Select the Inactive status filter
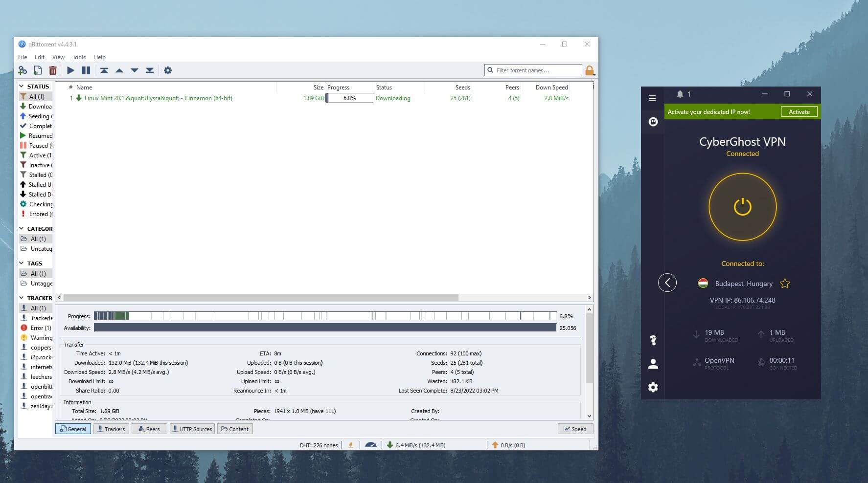Image resolution: width=868 pixels, height=483 pixels. 36,165
